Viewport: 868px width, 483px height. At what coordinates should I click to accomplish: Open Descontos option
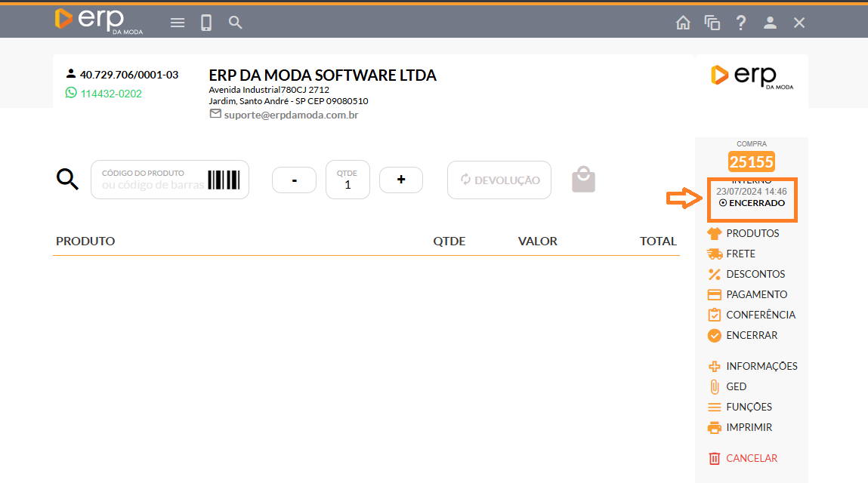pos(755,274)
